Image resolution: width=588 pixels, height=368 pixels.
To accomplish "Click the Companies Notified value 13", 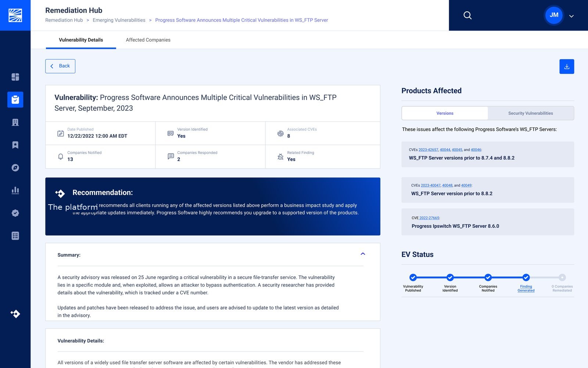I will click(70, 159).
